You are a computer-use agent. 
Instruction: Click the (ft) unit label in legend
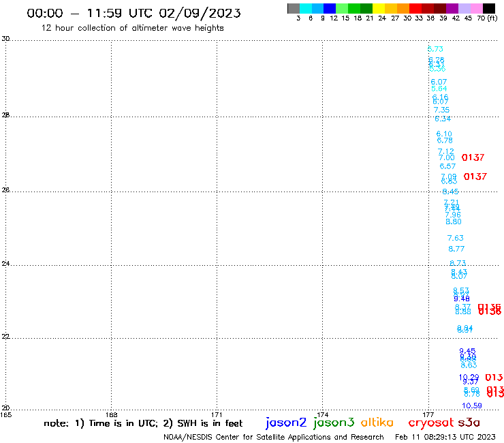click(x=492, y=18)
